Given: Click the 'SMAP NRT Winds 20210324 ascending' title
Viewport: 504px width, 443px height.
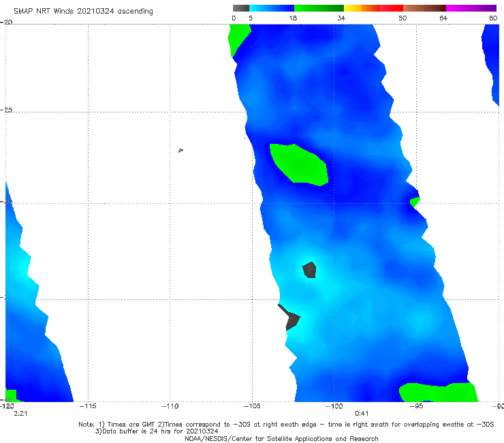Looking at the screenshot, I should 83,12.
